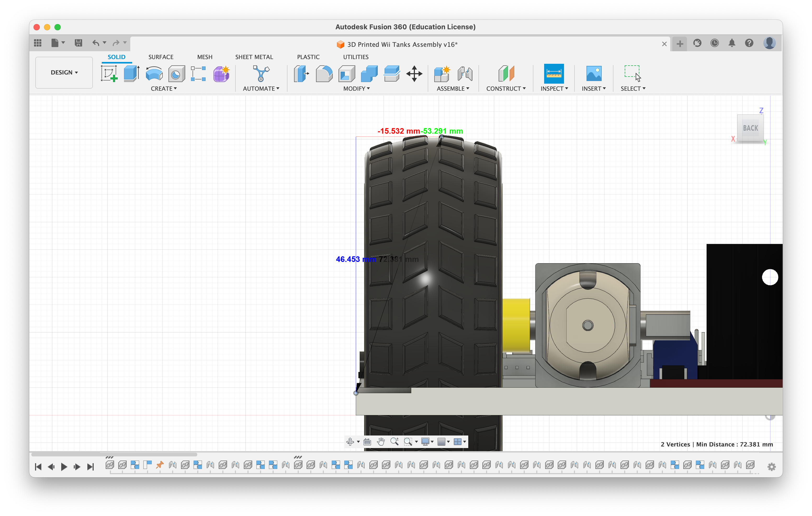Expand the CREATE dropdown menu
Screen dimensions: 812x516
pos(164,89)
